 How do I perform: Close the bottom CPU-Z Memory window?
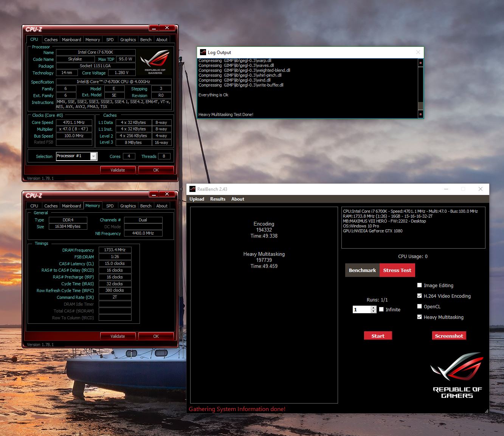167,194
